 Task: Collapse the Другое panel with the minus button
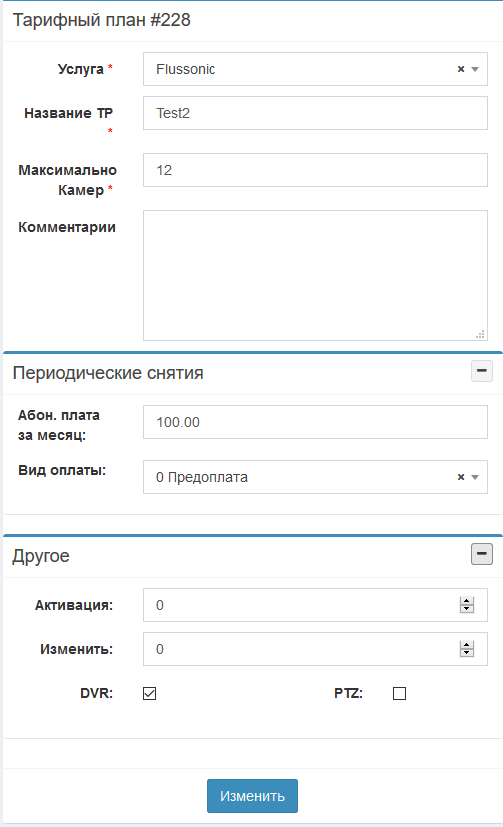coord(481,554)
